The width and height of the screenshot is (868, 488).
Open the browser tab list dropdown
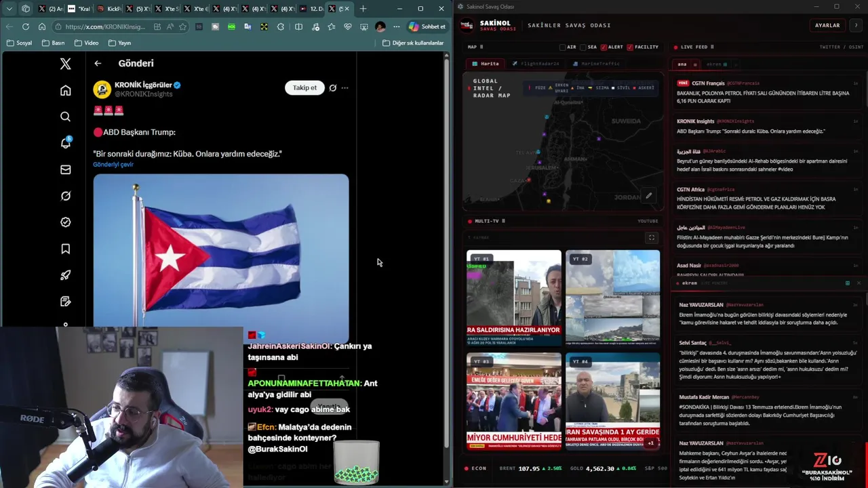pyautogui.click(x=9, y=9)
